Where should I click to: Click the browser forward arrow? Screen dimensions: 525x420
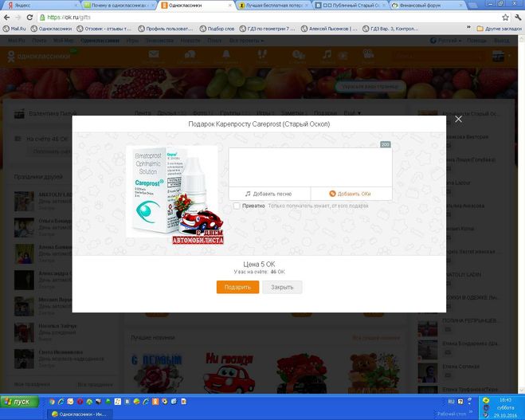coord(18,17)
